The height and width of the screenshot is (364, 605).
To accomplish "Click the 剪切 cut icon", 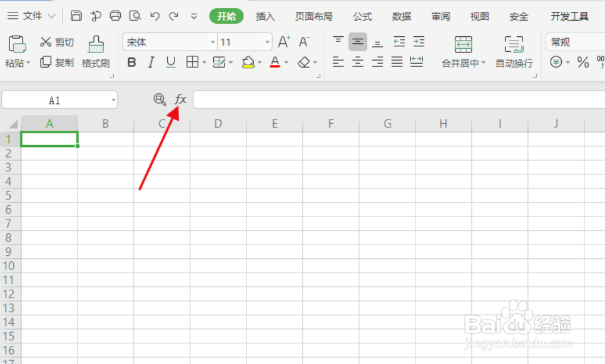I will coord(56,41).
